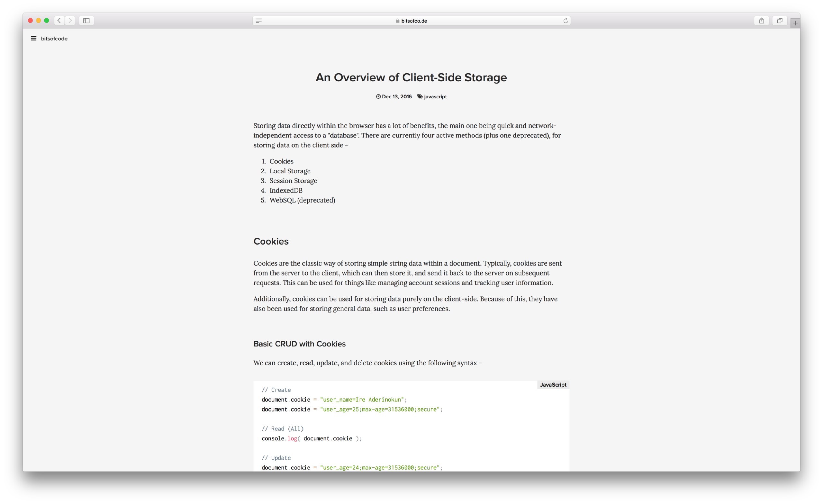Click the Local Storage list item
Viewport: 823px width, 504px height.
pos(290,171)
